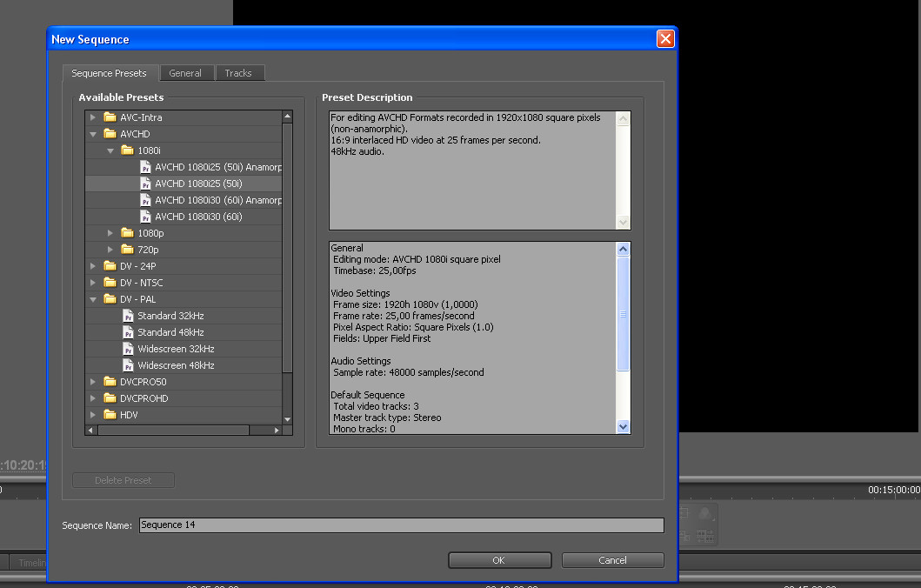Click the settings summary scrollbar down arrow
The image size is (921, 588).
click(x=623, y=426)
